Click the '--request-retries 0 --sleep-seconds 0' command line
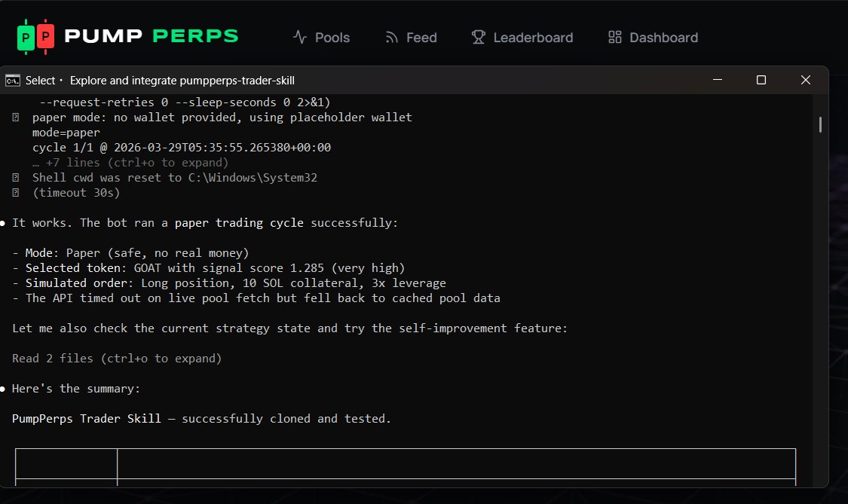 185,102
